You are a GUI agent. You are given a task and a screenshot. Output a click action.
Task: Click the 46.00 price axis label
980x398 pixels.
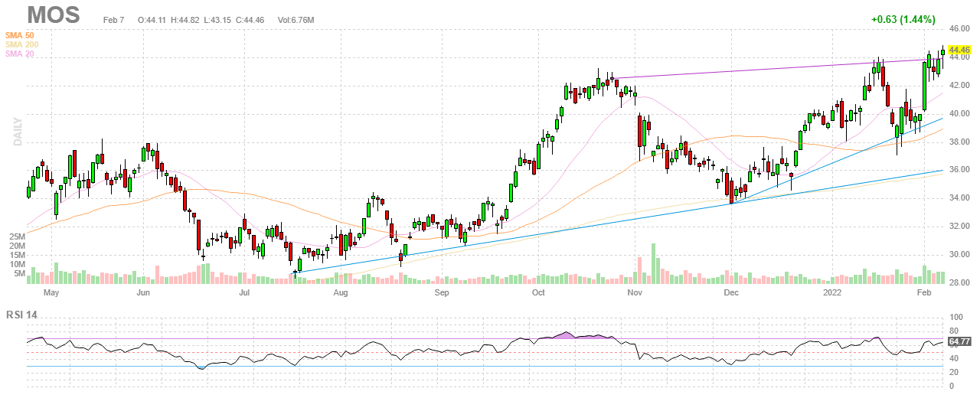(x=959, y=28)
